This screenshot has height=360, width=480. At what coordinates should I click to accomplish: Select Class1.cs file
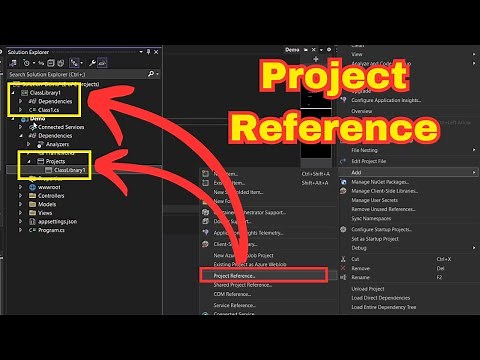(48, 110)
